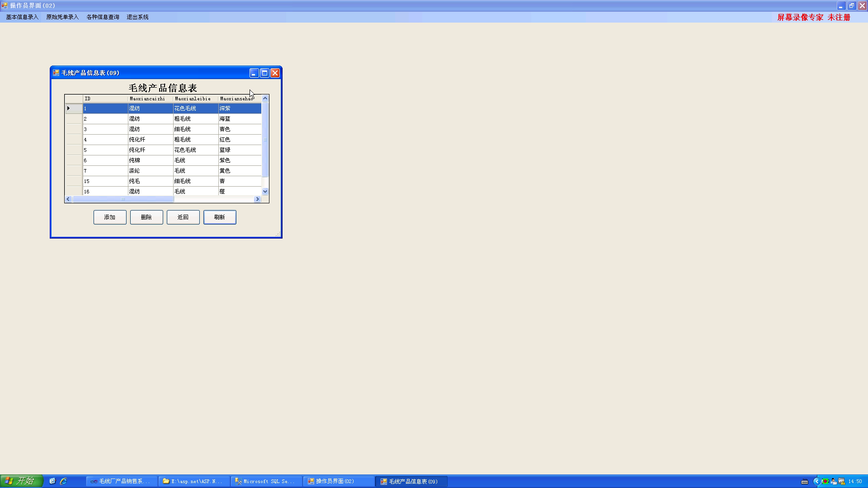The image size is (868, 488).
Task: Click the right arrow of horizontal scrollbar
Action: (258, 199)
